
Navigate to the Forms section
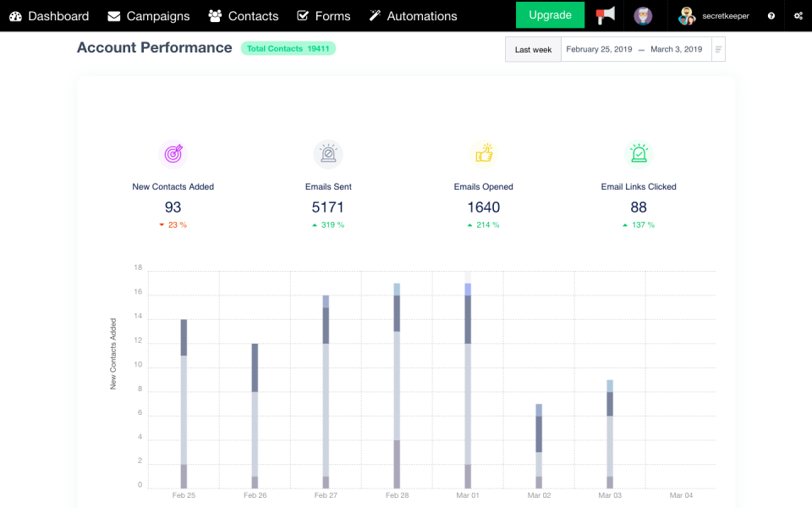(x=324, y=15)
